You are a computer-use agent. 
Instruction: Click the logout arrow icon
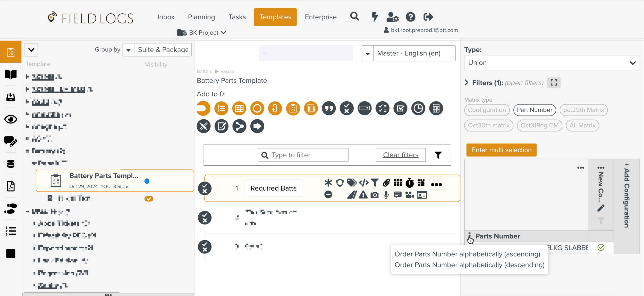(428, 17)
